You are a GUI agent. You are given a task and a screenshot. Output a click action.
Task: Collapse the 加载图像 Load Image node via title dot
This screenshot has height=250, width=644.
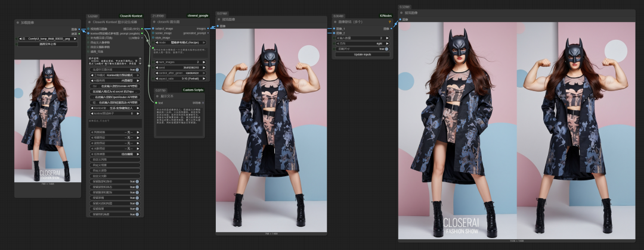coord(18,23)
